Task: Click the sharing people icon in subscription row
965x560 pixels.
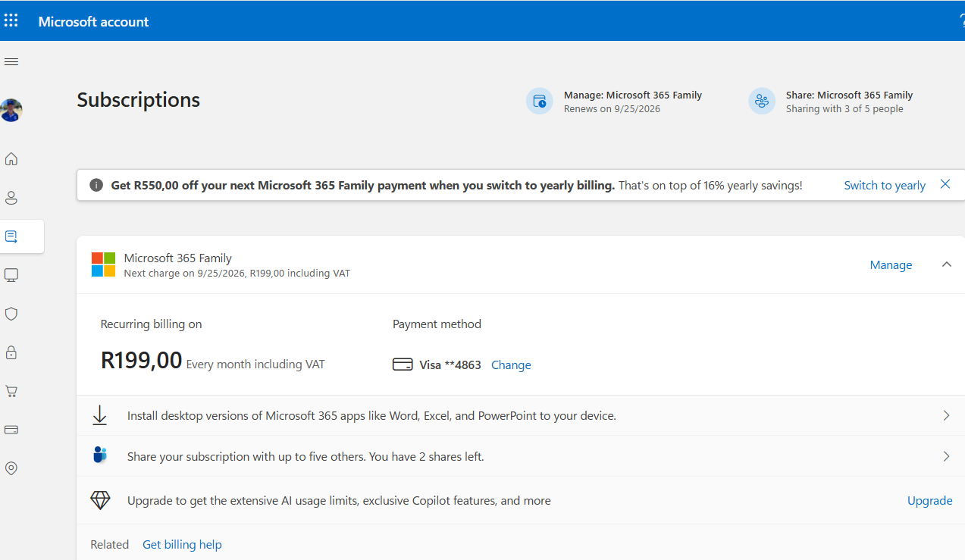Action: (x=99, y=455)
